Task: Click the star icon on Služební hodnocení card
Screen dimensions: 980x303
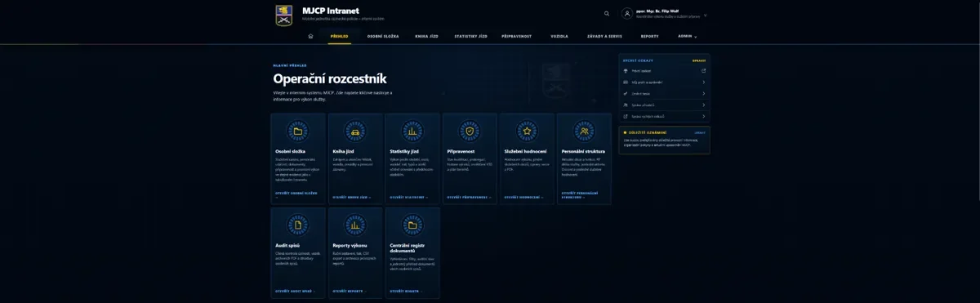Action: click(528, 131)
